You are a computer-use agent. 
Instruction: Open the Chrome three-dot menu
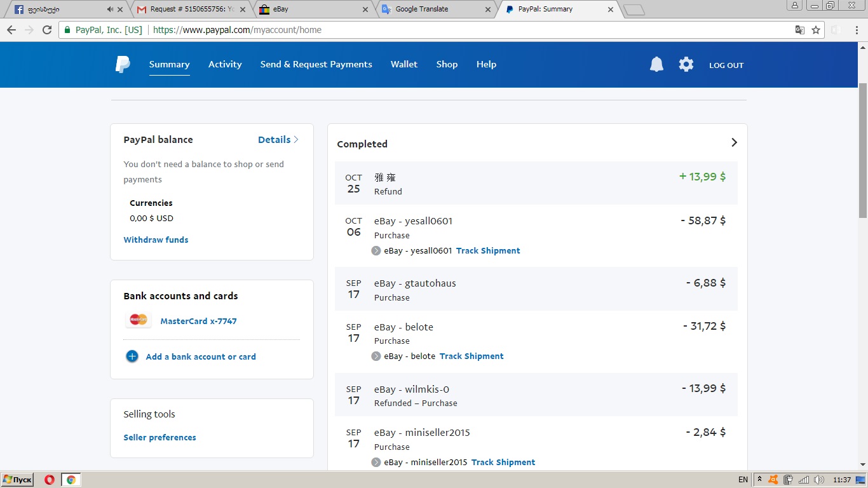click(x=856, y=30)
